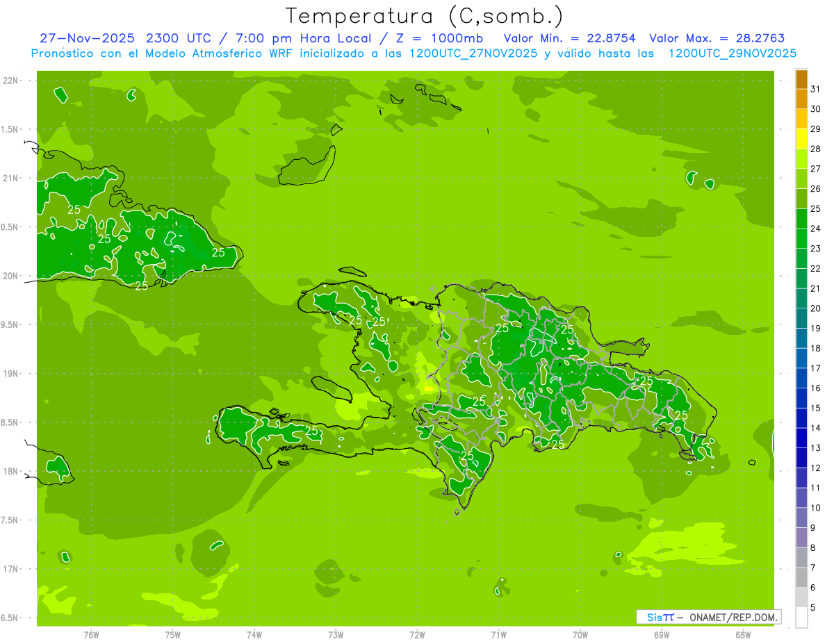Click the '73W' longitude axis label
The image size is (834, 644).
[x=336, y=635]
